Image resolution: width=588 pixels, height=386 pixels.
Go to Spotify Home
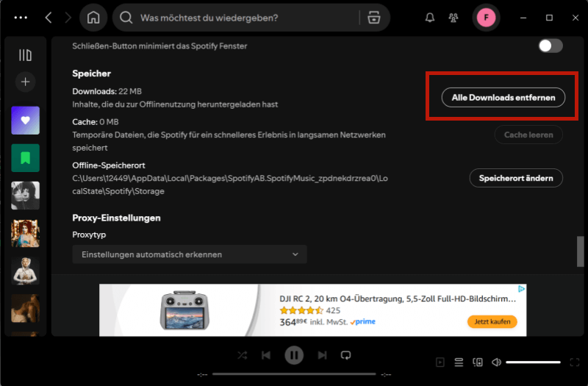(x=93, y=18)
